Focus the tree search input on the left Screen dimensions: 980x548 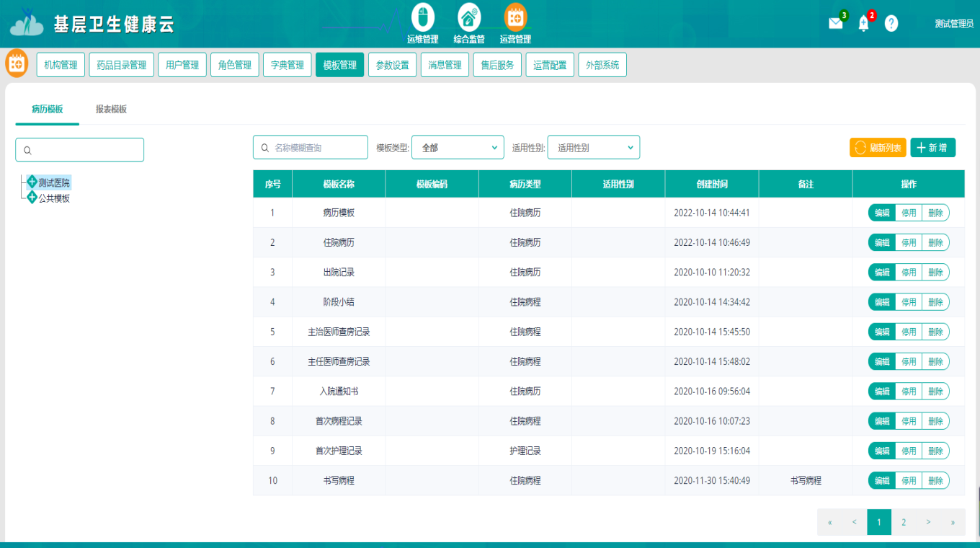point(79,150)
